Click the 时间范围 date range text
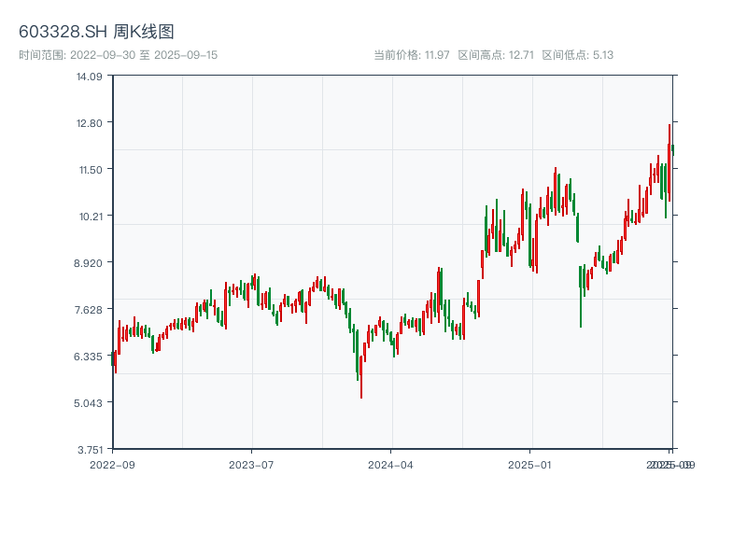The width and height of the screenshot is (747, 560). click(x=119, y=55)
